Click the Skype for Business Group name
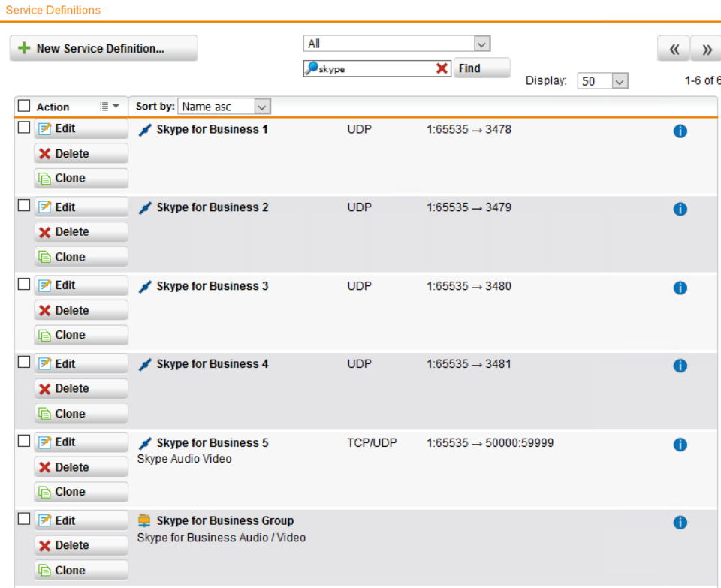Viewport: 721px width, 588px height. 225,521
